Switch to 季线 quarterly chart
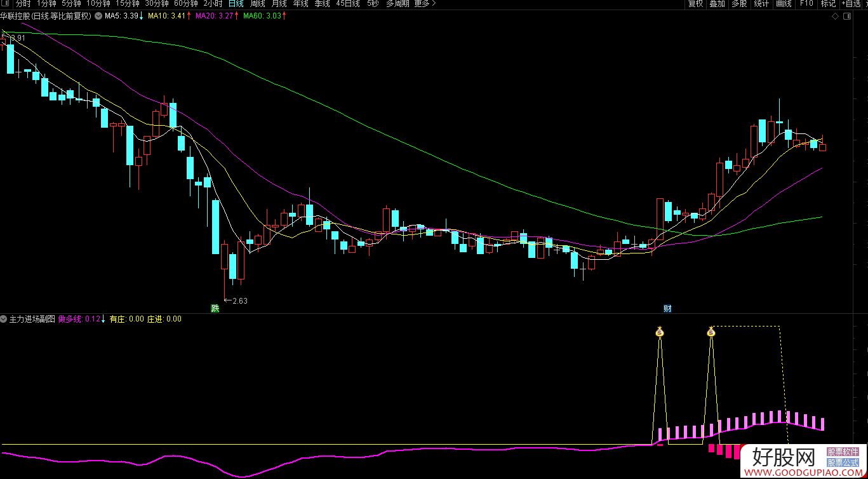This screenshot has height=479, width=868. 322,4
